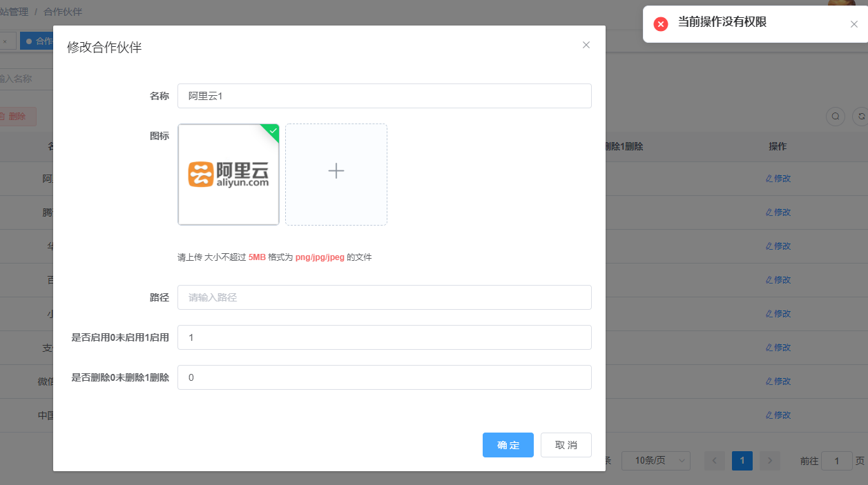Cancel the dialog with 取消 button
The height and width of the screenshot is (485, 868).
pyautogui.click(x=566, y=445)
